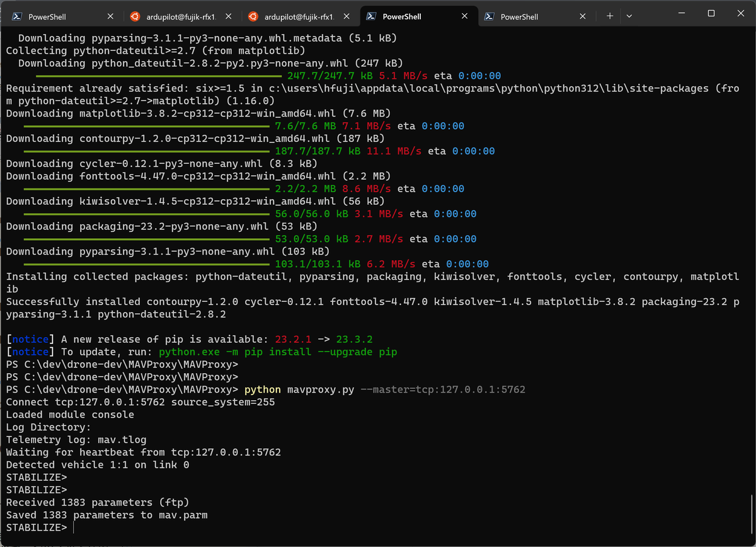The image size is (756, 547).
Task: Maximize the terminal window
Action: click(711, 13)
